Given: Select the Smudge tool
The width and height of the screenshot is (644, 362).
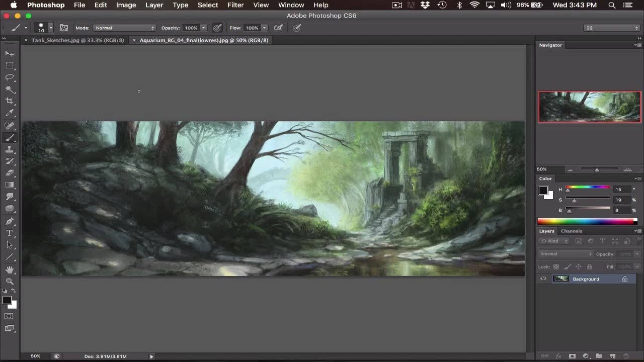Looking at the screenshot, I should pos(10,197).
